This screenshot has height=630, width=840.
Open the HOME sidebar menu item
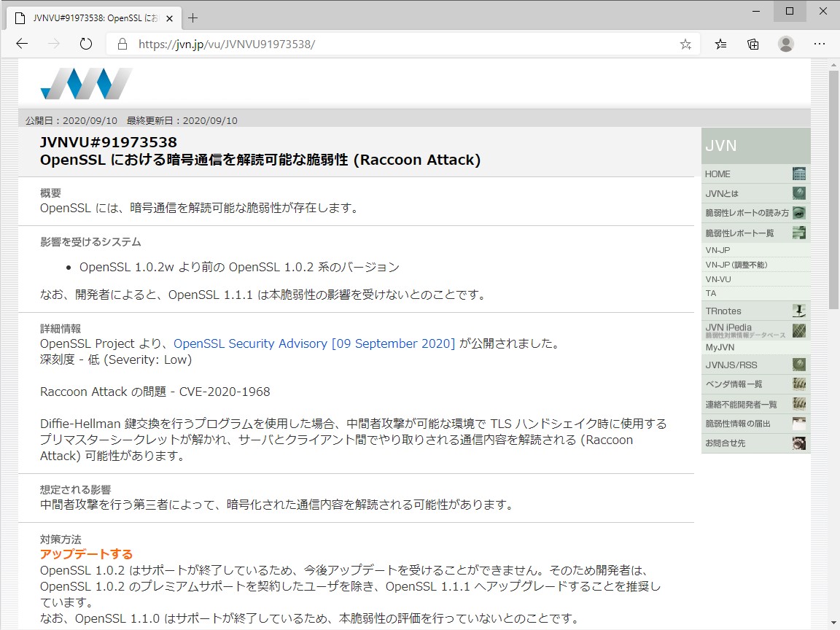[x=755, y=174]
